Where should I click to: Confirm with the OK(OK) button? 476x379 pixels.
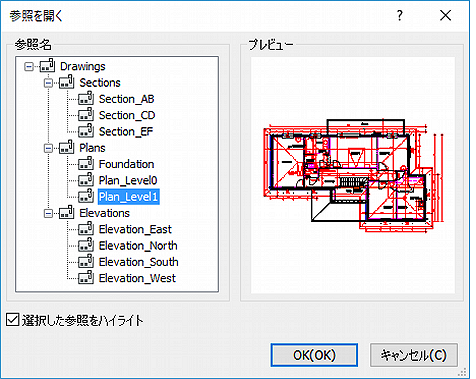point(314,355)
